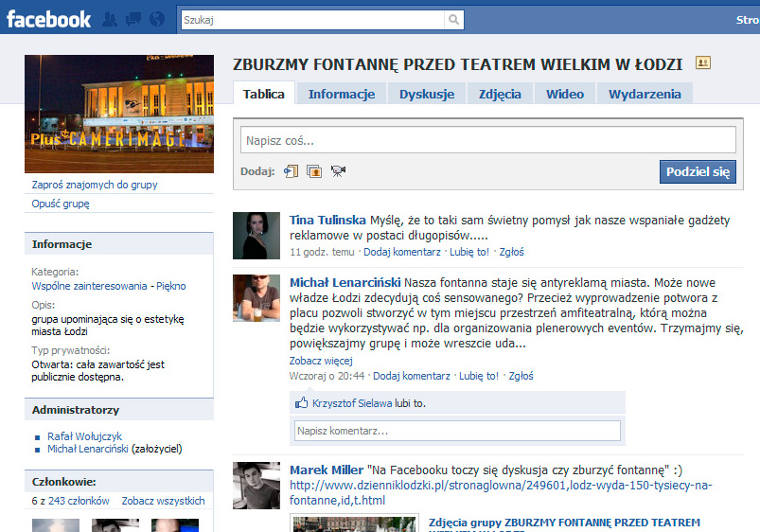Add a link via Dodaj link icon
Viewport: 760px width, 532px height.
pyautogui.click(x=291, y=171)
